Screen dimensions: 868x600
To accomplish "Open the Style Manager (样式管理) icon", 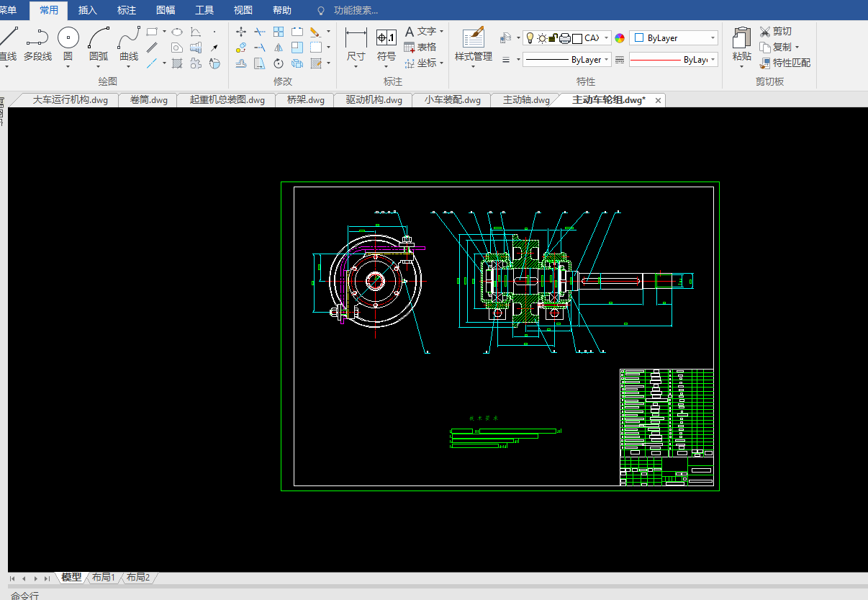I will pos(473,37).
